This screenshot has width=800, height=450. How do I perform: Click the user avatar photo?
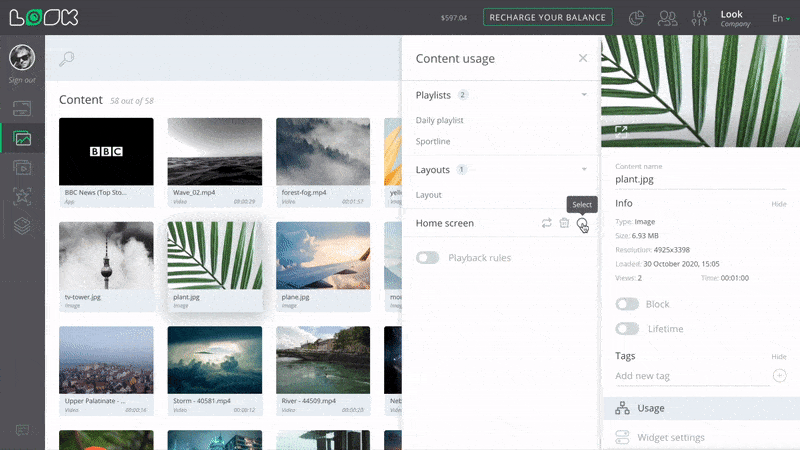click(x=22, y=57)
